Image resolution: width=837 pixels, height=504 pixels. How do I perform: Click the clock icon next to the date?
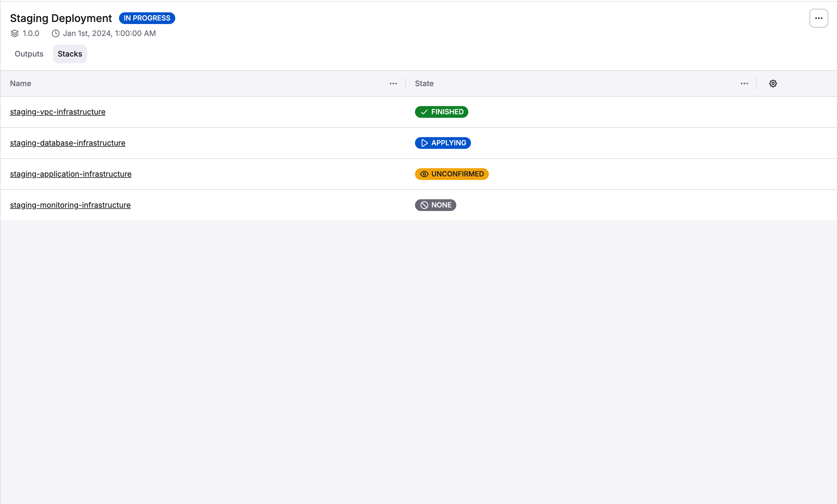[55, 33]
